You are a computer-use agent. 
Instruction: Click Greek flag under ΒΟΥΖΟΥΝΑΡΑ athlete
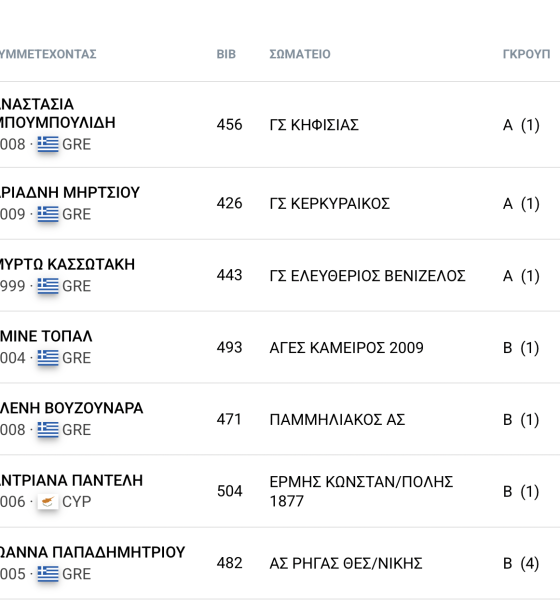click(48, 430)
